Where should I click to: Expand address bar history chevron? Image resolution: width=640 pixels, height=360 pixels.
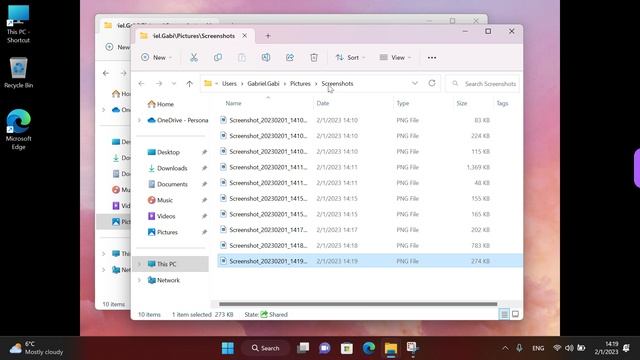415,83
